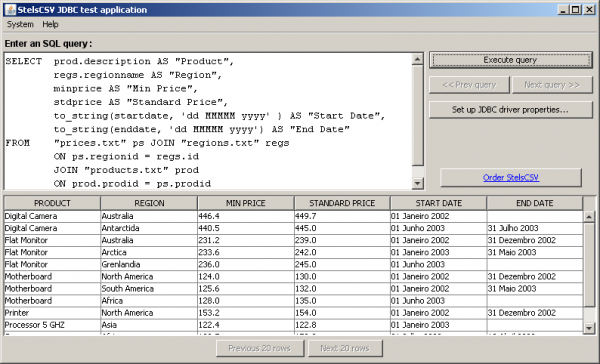Select Flat Monitor cell in Grenlandia row

tap(52, 265)
